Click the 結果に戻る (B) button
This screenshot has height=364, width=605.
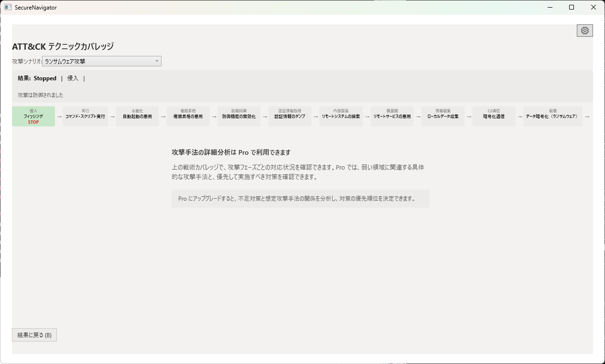coord(34,334)
